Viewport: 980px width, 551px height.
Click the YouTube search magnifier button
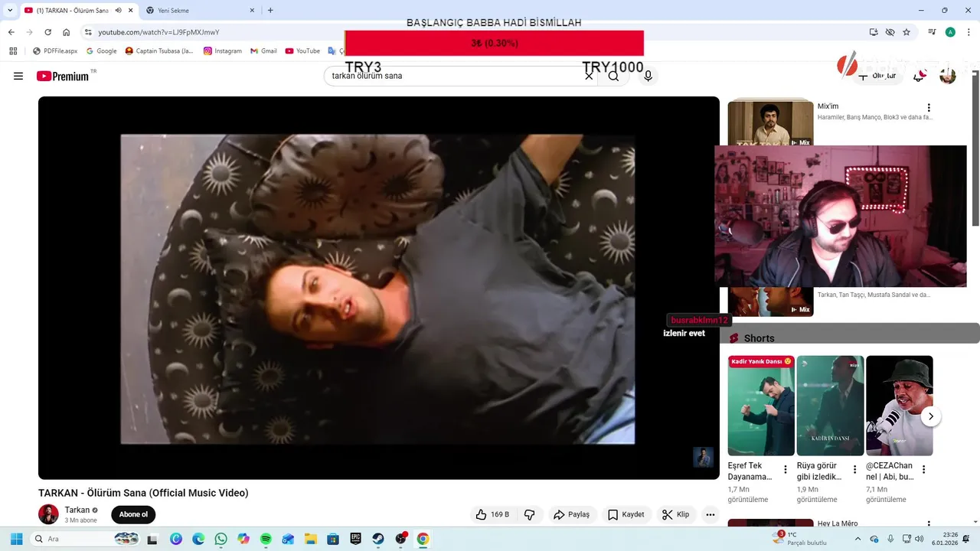click(x=613, y=76)
